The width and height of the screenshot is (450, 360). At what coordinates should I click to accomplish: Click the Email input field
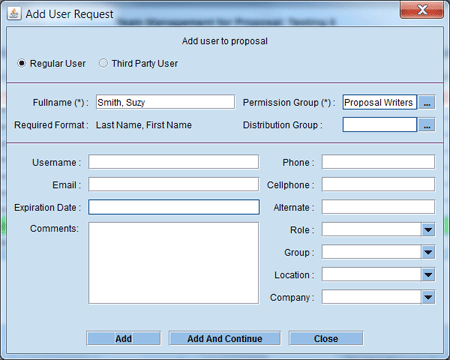(173, 184)
